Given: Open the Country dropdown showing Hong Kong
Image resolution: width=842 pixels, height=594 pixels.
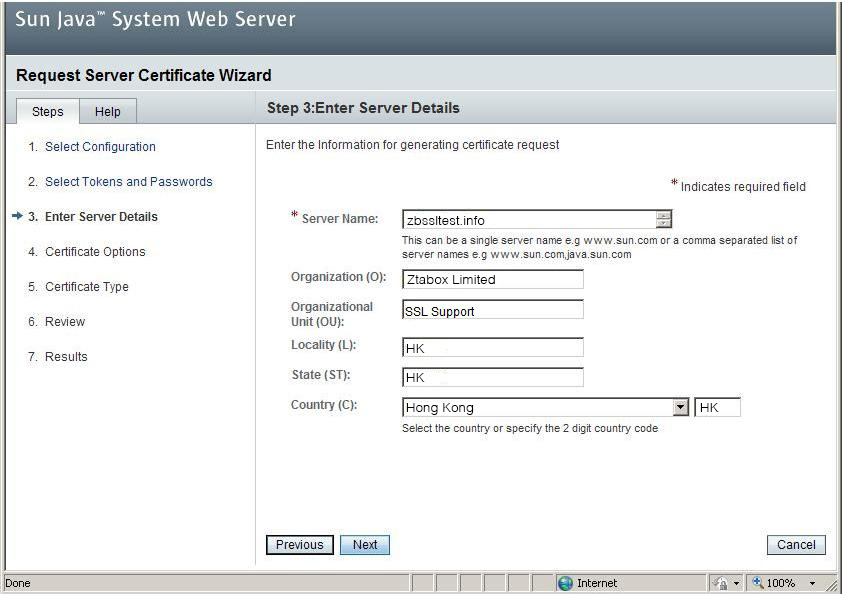Looking at the screenshot, I should coord(680,408).
